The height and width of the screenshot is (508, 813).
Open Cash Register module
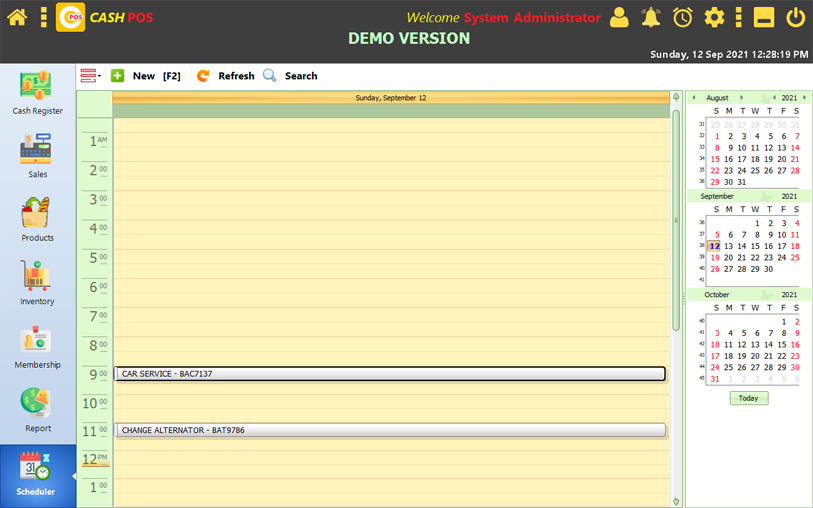37,93
